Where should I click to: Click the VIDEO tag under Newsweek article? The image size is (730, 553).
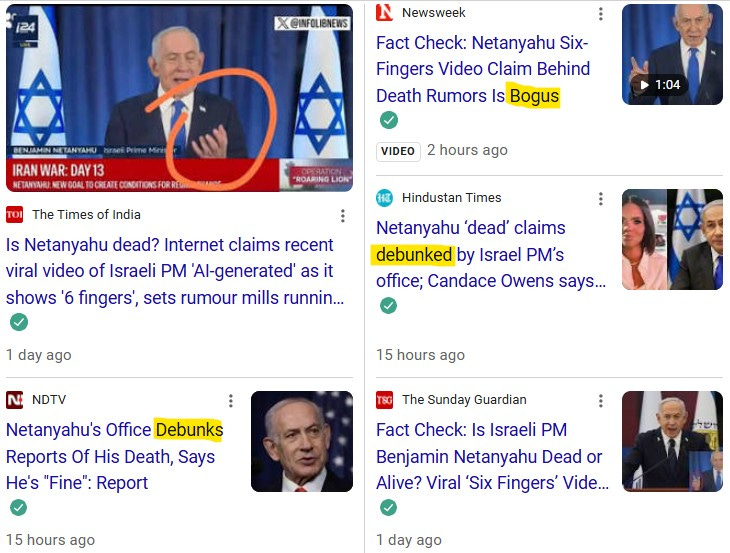point(398,151)
